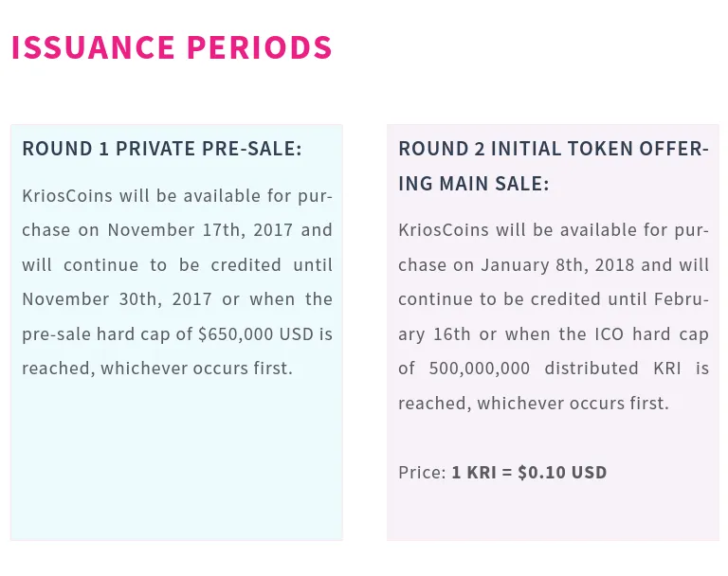
Task: Select the 500,000,000 token cap number
Action: pos(479,369)
